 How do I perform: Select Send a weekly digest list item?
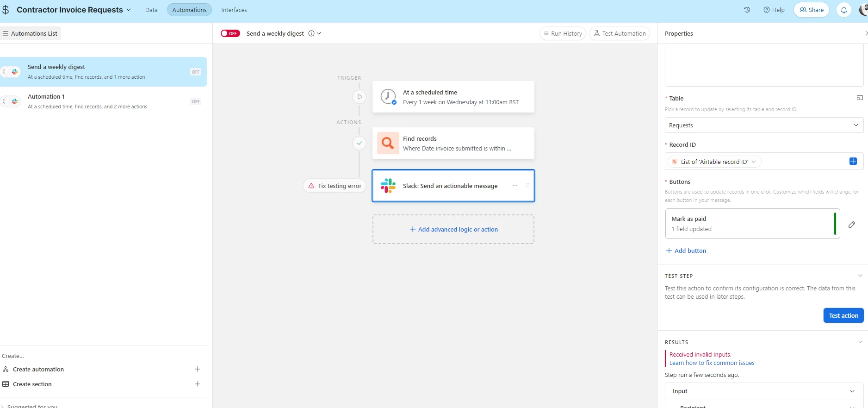click(x=103, y=72)
